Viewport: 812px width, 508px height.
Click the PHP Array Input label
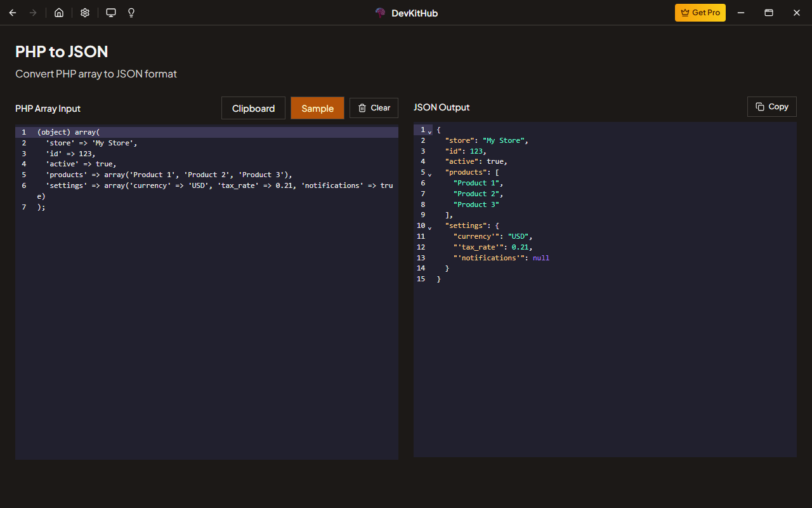tap(48, 109)
